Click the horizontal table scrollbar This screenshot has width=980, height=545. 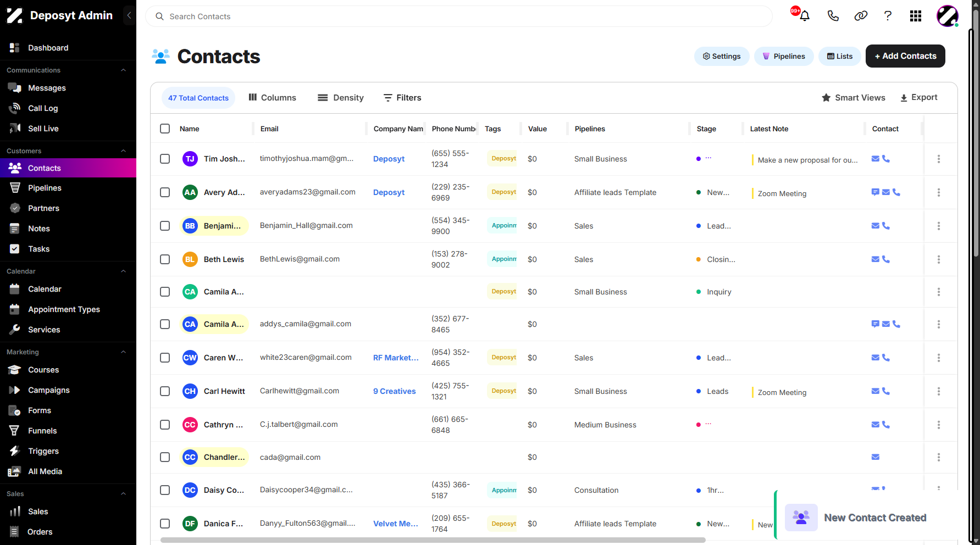pyautogui.click(x=433, y=540)
